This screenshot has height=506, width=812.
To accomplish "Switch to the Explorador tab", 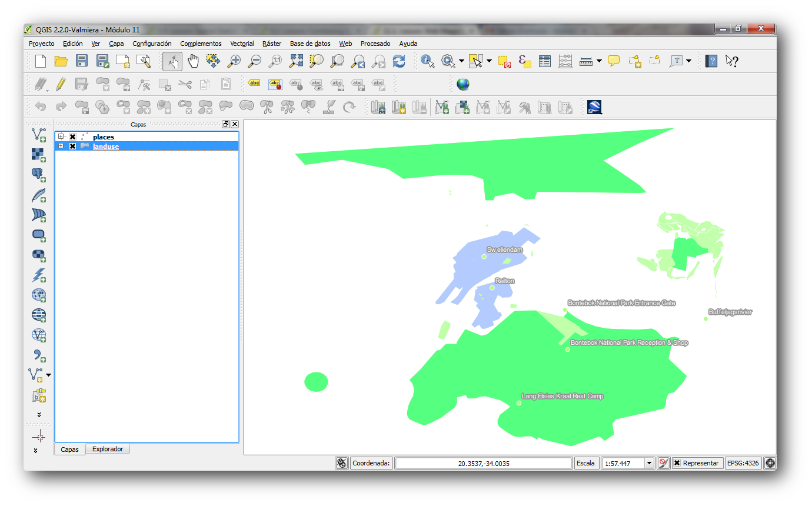I will point(108,449).
